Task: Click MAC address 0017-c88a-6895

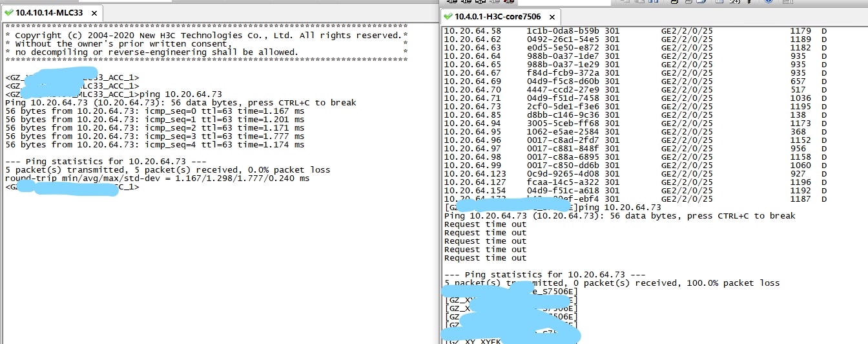Action: tap(563, 157)
